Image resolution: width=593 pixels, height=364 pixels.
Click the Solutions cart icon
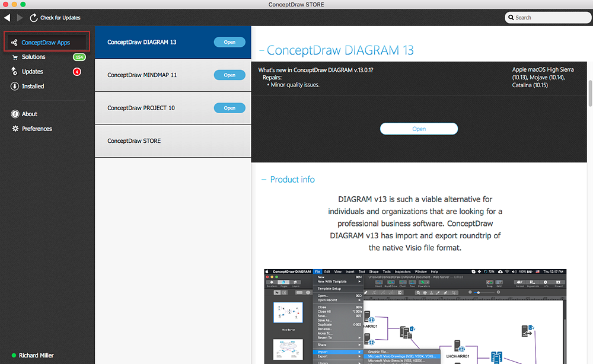pyautogui.click(x=15, y=57)
